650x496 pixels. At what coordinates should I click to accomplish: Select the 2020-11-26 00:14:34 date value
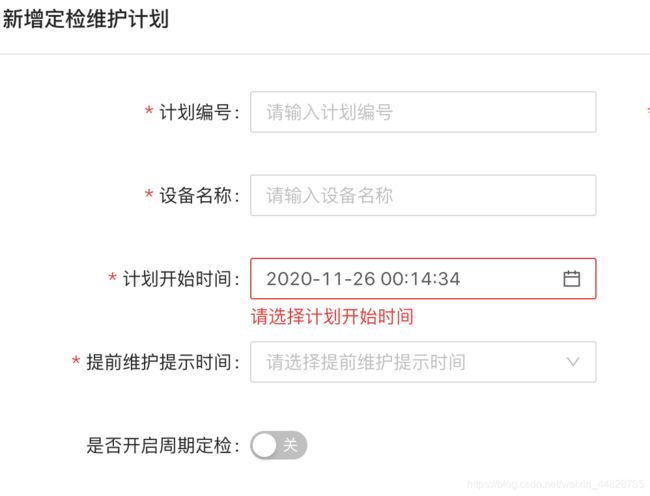(363, 279)
